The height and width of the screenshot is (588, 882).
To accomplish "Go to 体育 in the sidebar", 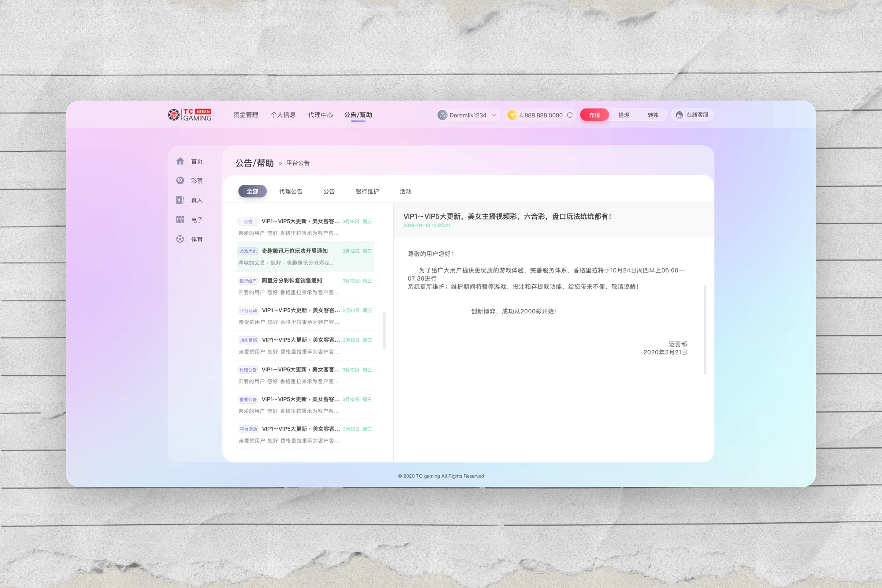I will coord(197,239).
